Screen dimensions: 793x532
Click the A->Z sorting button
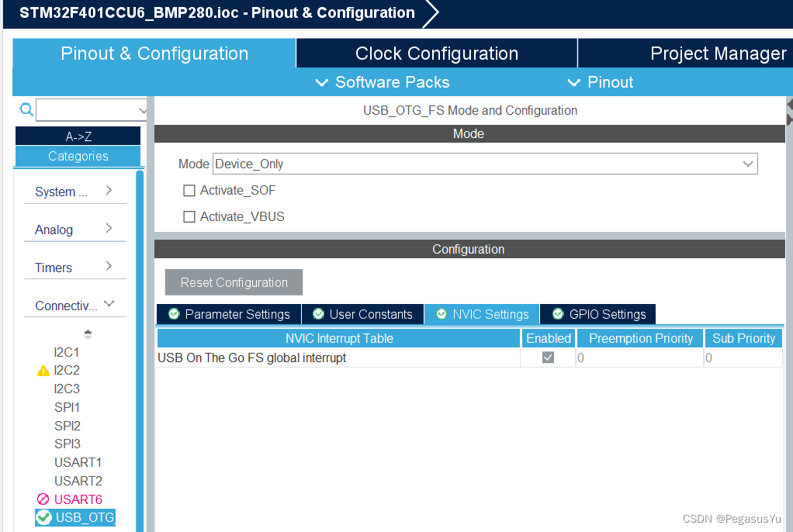(78, 135)
